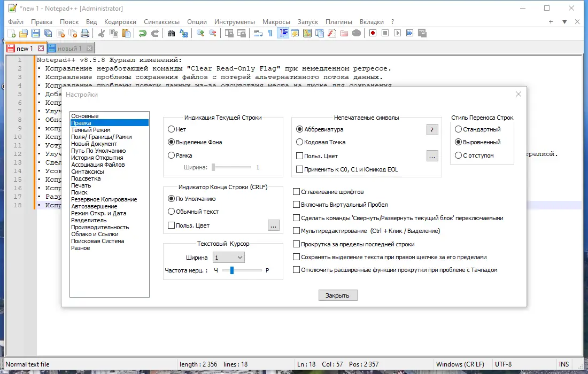Click the Function List toolbar icon
Image resolution: width=588 pixels, height=374 pixels.
[332, 33]
